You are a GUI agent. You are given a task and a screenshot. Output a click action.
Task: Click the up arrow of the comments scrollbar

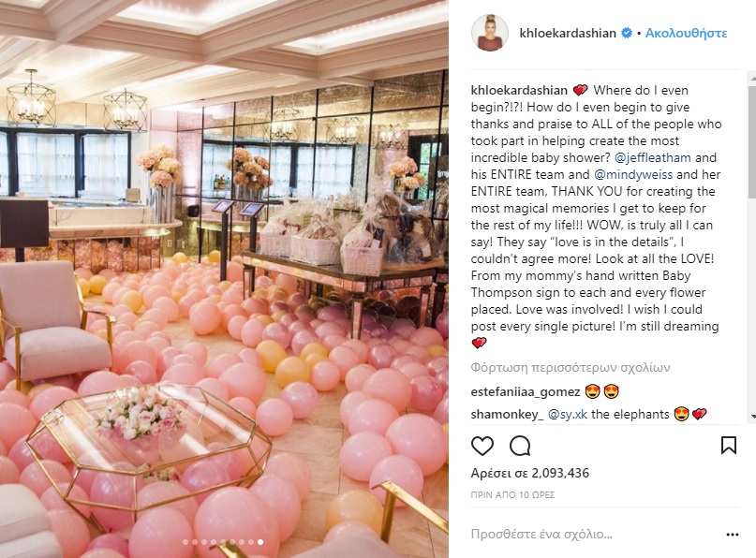[753, 78]
